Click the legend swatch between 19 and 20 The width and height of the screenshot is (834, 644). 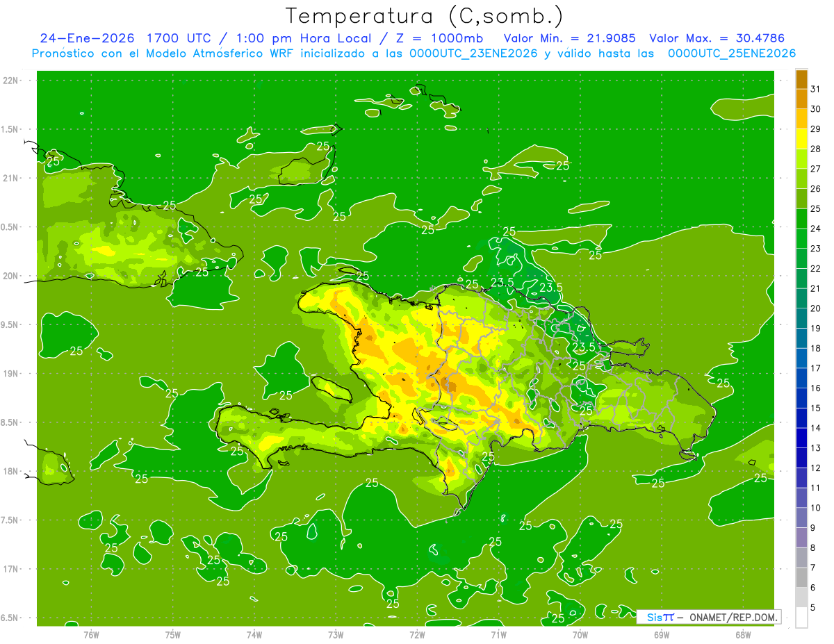pos(801,318)
